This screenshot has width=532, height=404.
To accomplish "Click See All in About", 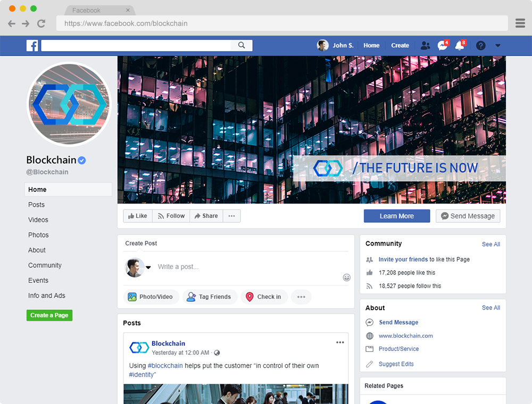I will click(491, 308).
